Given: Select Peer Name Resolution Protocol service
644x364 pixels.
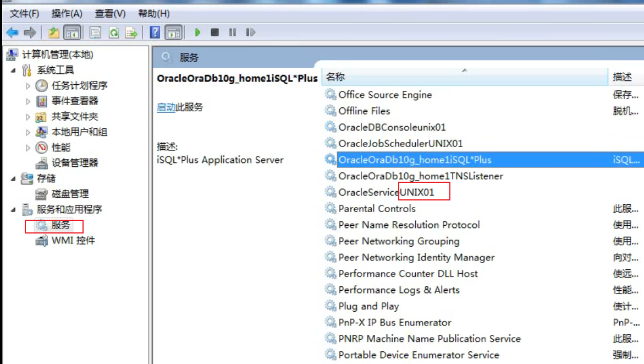Looking at the screenshot, I should pyautogui.click(x=409, y=225).
